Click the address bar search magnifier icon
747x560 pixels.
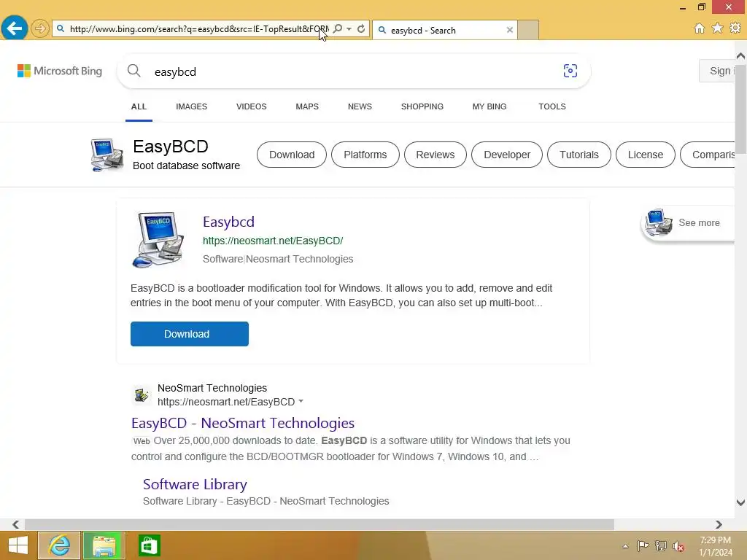337,28
